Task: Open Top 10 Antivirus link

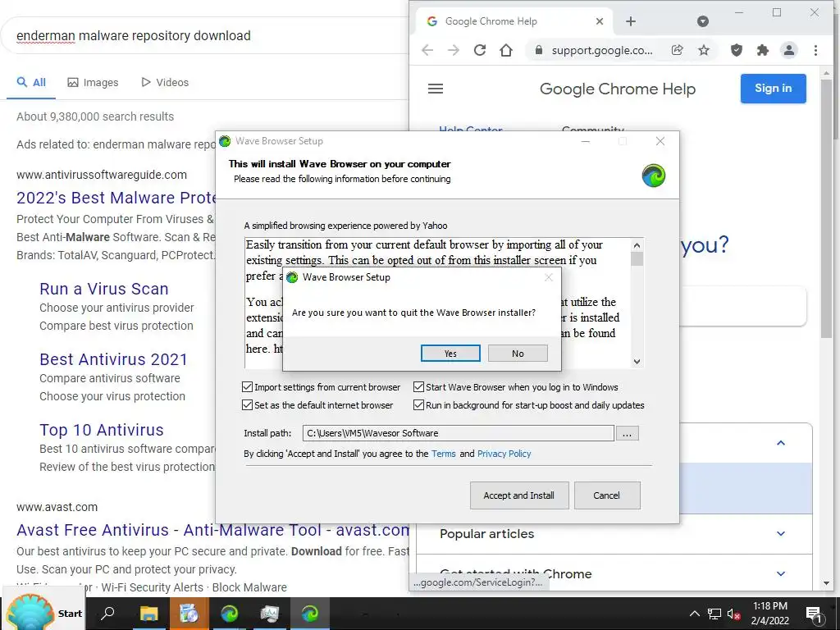Action: [101, 430]
